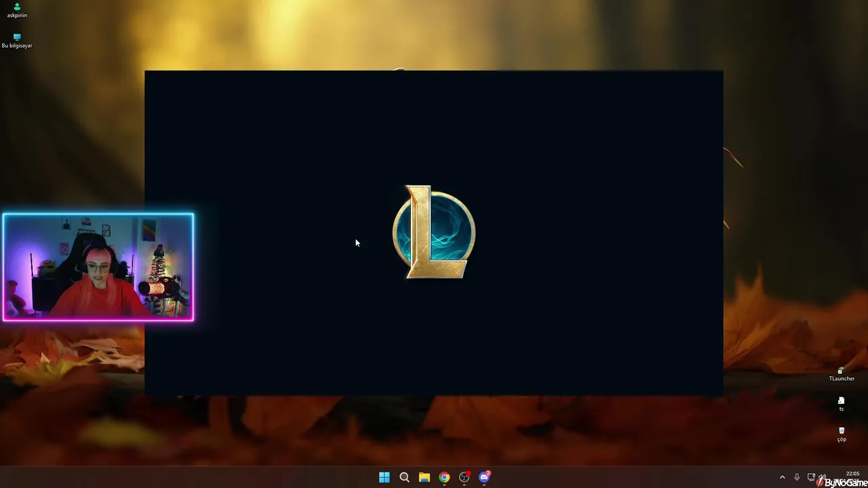Click the League of Legends logo

coord(434,232)
